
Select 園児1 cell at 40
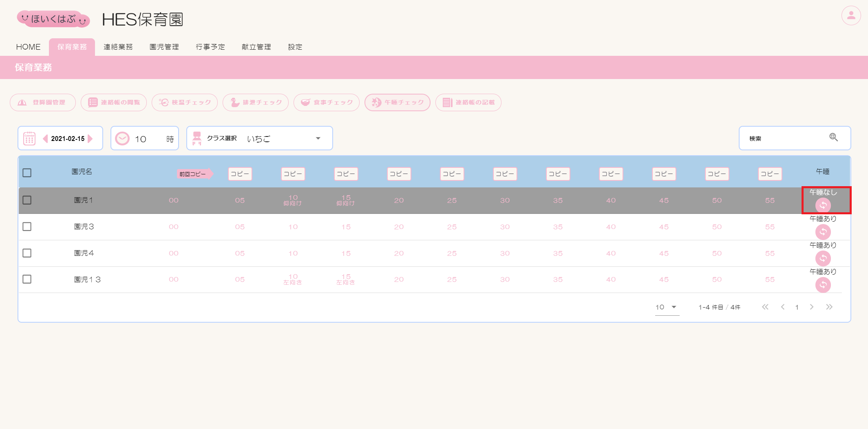coord(611,200)
